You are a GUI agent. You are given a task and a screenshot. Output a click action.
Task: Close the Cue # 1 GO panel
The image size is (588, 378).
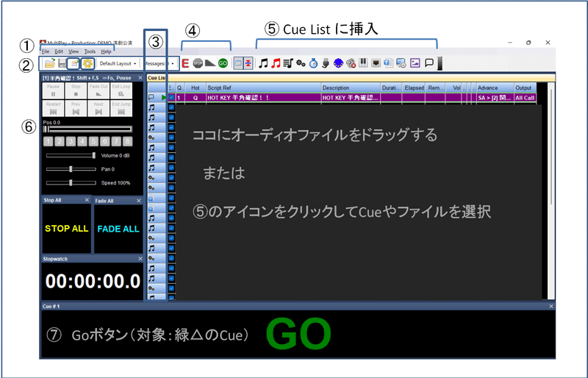551,307
